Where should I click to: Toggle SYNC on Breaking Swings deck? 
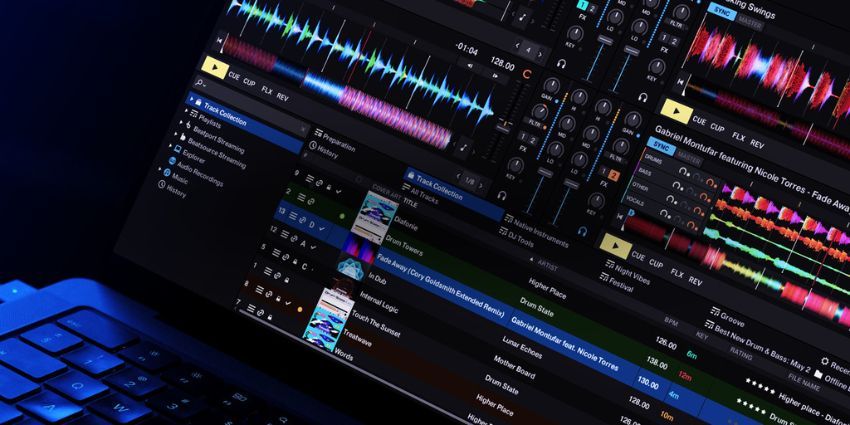tap(722, 12)
